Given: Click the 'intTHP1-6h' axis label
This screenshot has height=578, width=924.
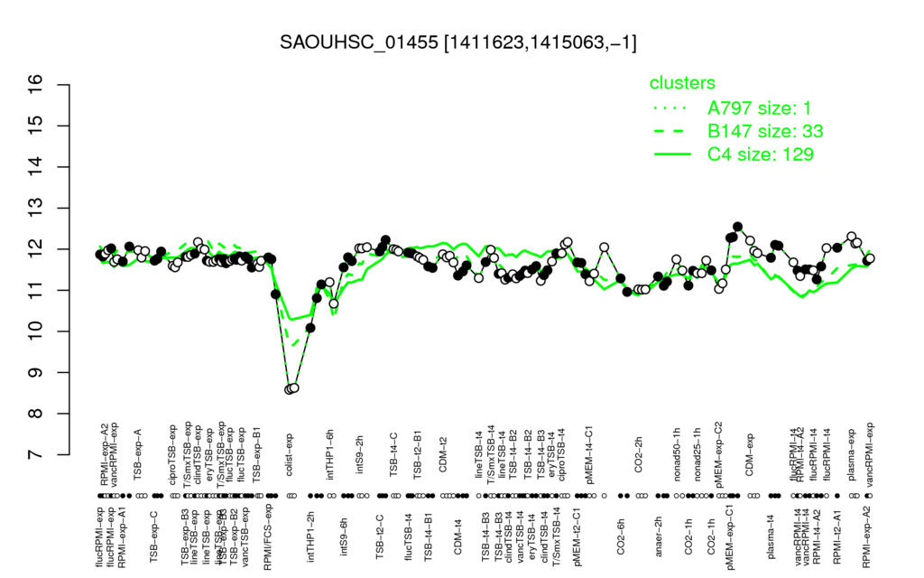Looking at the screenshot, I should pyautogui.click(x=330, y=453).
